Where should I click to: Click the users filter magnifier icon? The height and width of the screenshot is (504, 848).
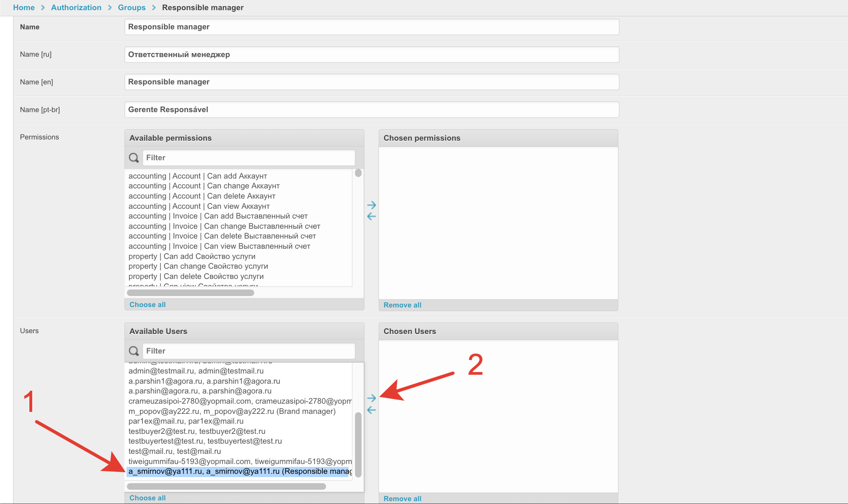pos(134,351)
